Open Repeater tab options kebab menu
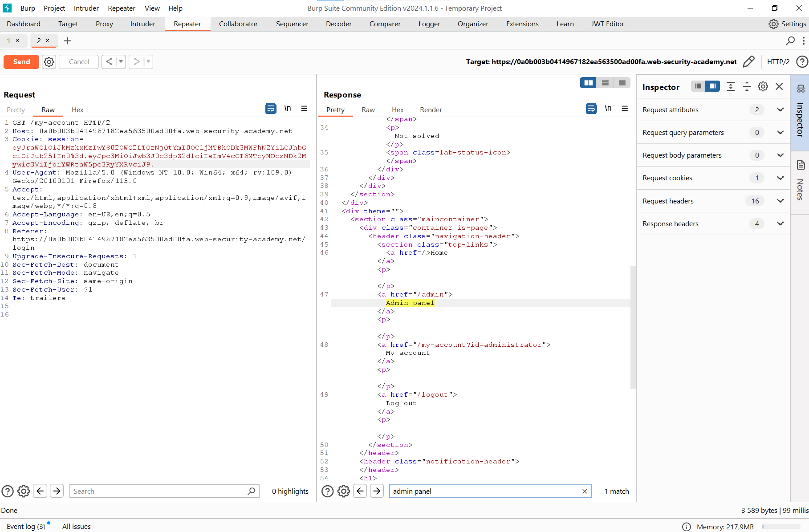 click(804, 41)
